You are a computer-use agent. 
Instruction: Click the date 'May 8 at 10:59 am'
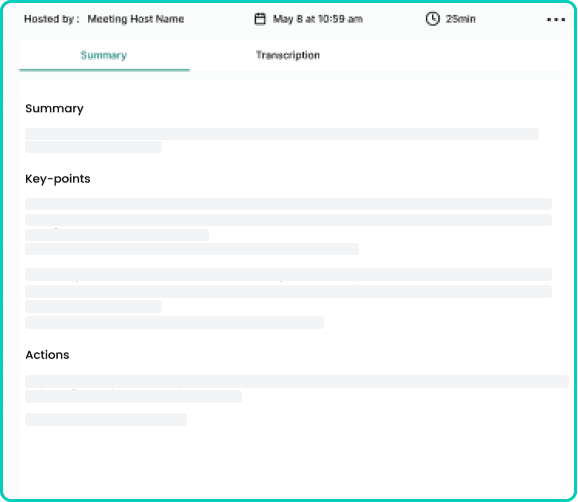tap(317, 19)
